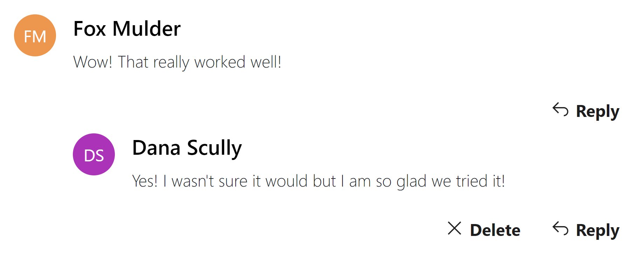Image resolution: width=644 pixels, height=265 pixels.
Task: Click the comment text "Wow! That really worked well!"
Action: [x=177, y=62]
